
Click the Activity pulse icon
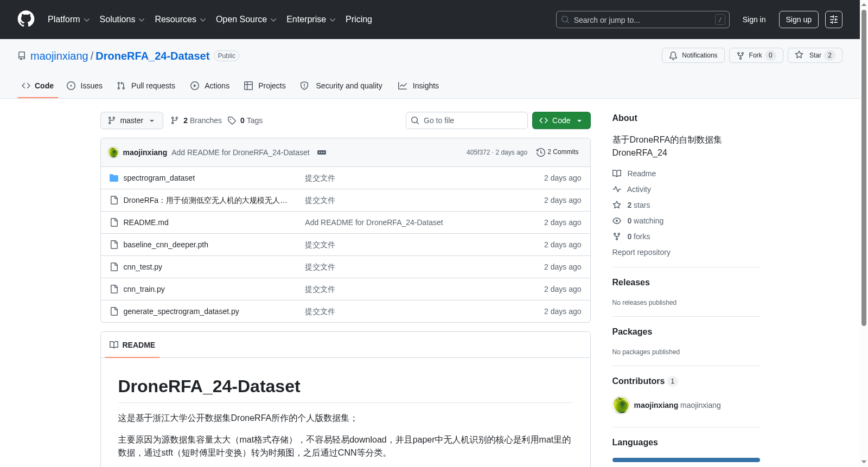pos(617,189)
